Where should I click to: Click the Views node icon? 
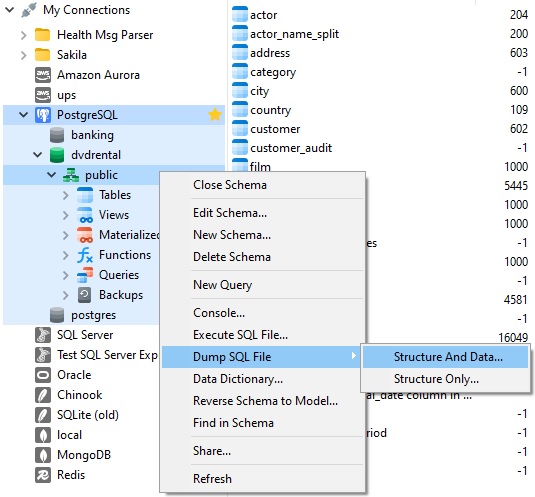(x=85, y=215)
